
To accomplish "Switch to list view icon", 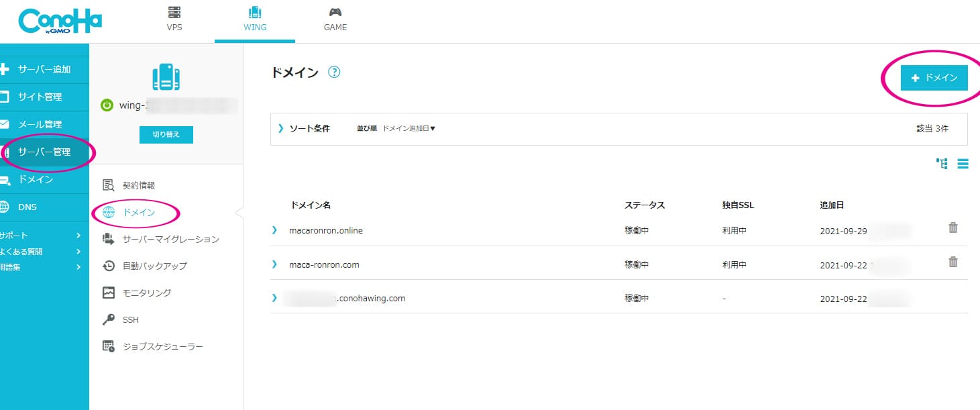I will coord(963,163).
